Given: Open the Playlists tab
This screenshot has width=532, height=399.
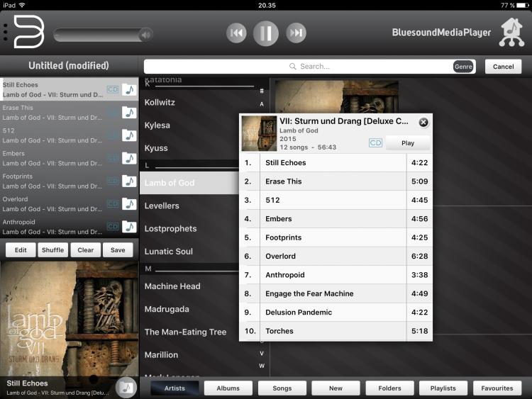Looking at the screenshot, I should 443,388.
